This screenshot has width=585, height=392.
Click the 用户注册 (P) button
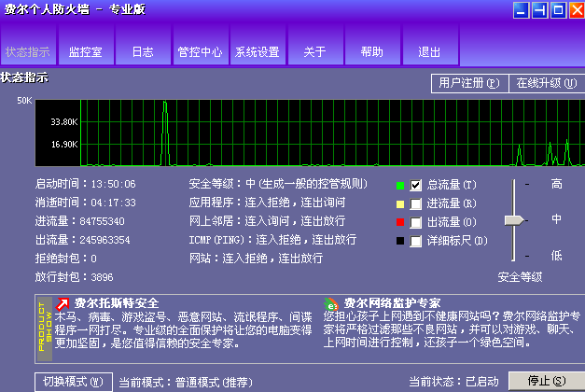pyautogui.click(x=469, y=83)
